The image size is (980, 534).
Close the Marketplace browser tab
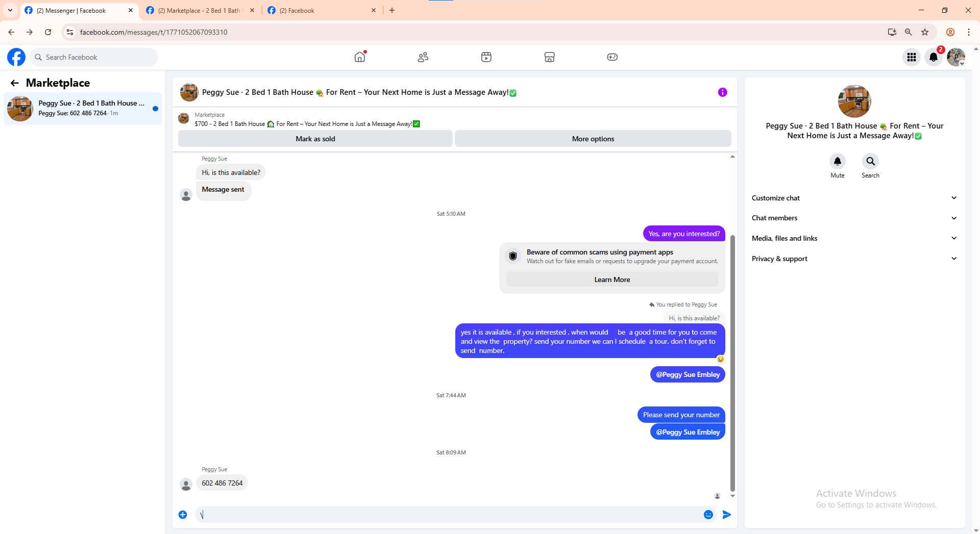[x=252, y=10]
